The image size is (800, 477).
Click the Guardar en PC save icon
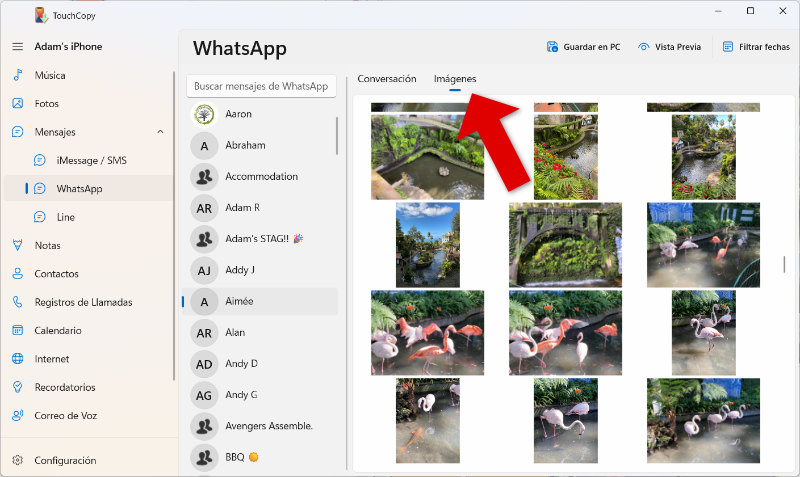point(552,47)
